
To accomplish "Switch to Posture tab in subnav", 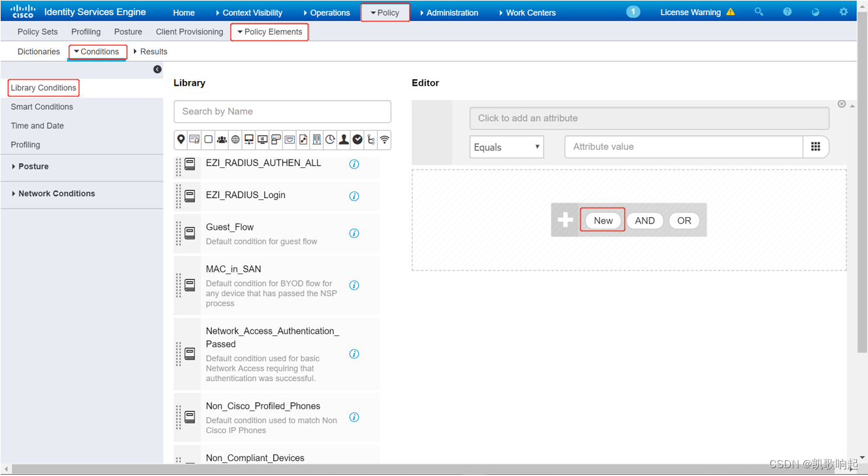I will 128,31.
